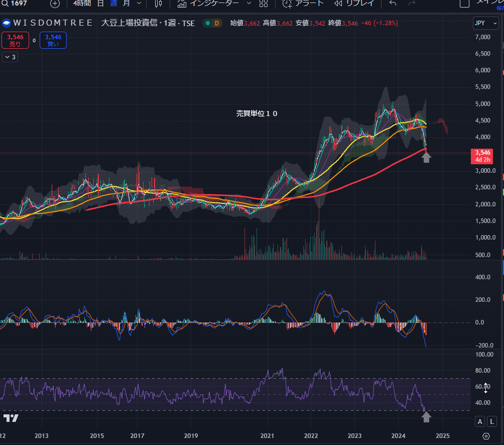Click the 400.0 MACD axis label
504x445 pixels.
[x=483, y=277]
